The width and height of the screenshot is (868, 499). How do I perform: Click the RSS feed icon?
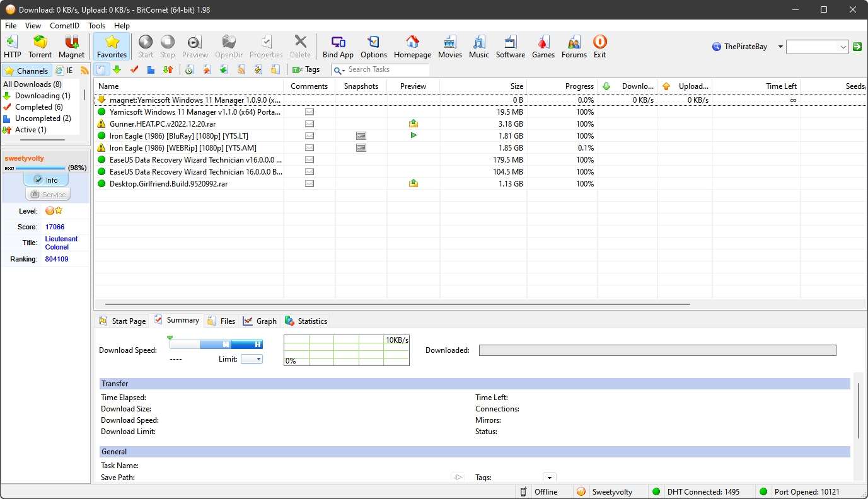point(84,71)
